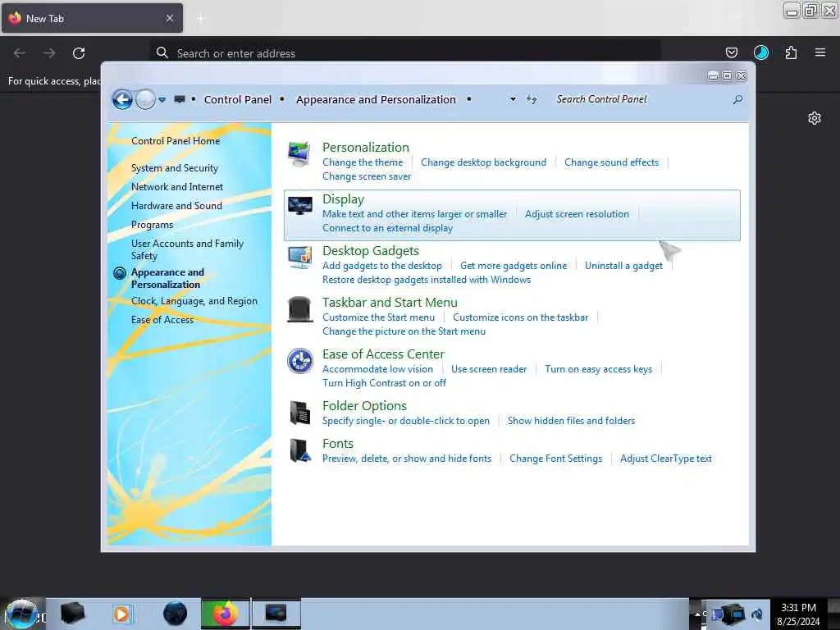840x630 pixels.
Task: Open the media player taskbar icon
Action: click(x=121, y=614)
